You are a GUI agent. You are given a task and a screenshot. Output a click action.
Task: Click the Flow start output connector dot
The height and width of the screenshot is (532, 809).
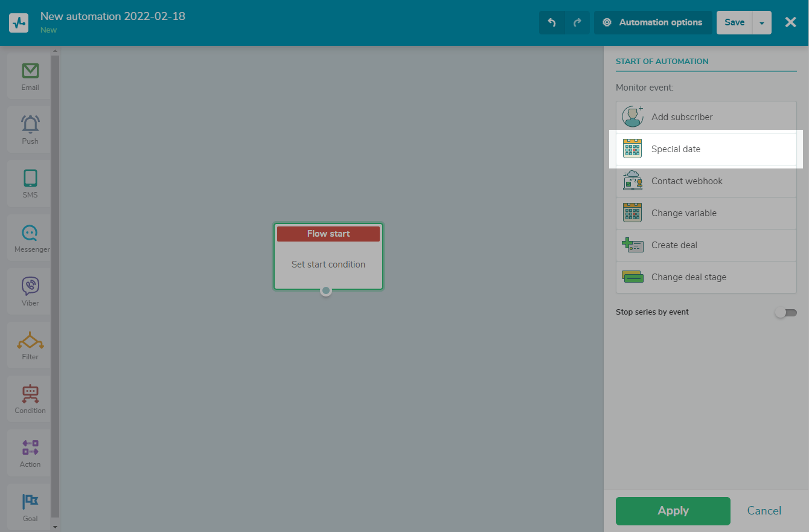point(326,290)
